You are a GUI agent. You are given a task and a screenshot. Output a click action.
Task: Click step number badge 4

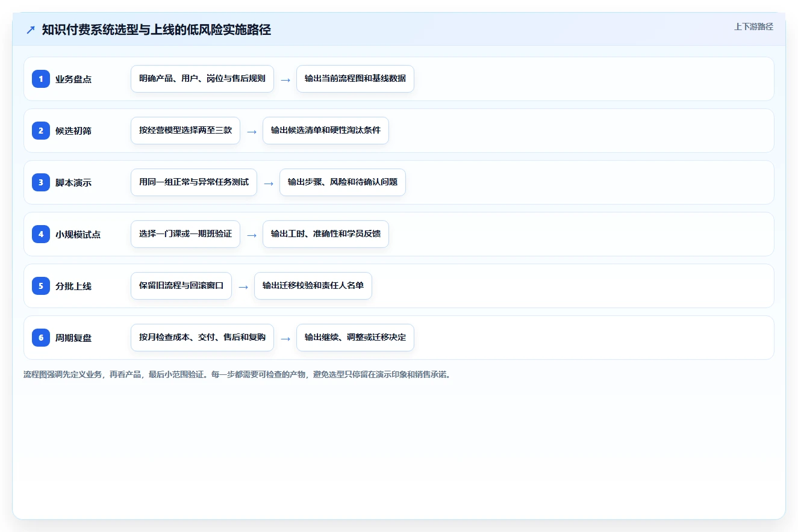click(41, 234)
